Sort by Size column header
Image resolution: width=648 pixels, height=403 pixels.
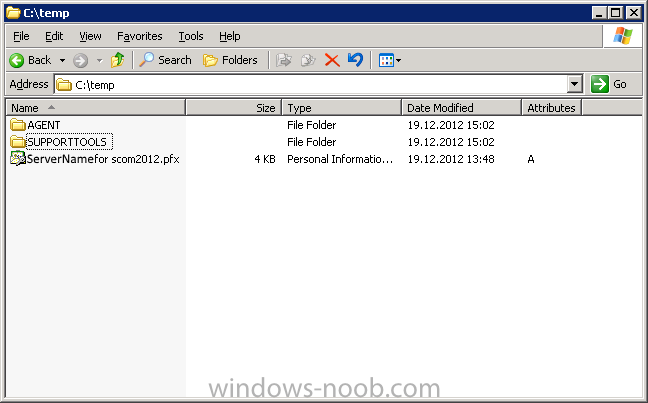pos(233,108)
